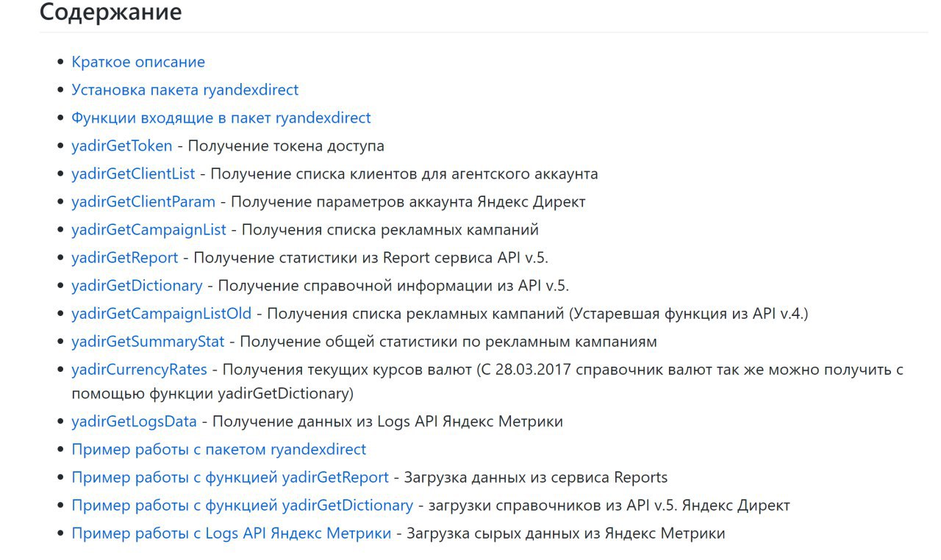Jump to yadirGetClientParam section
The image size is (941, 560).
[143, 201]
